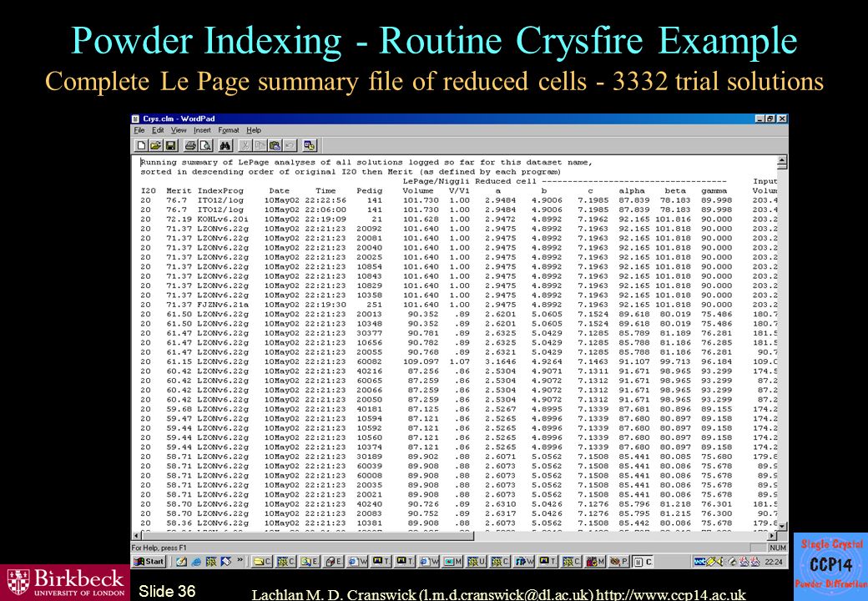Click the vertical scrollbar up arrow
Screen dimensions: 868x601
tap(782, 161)
